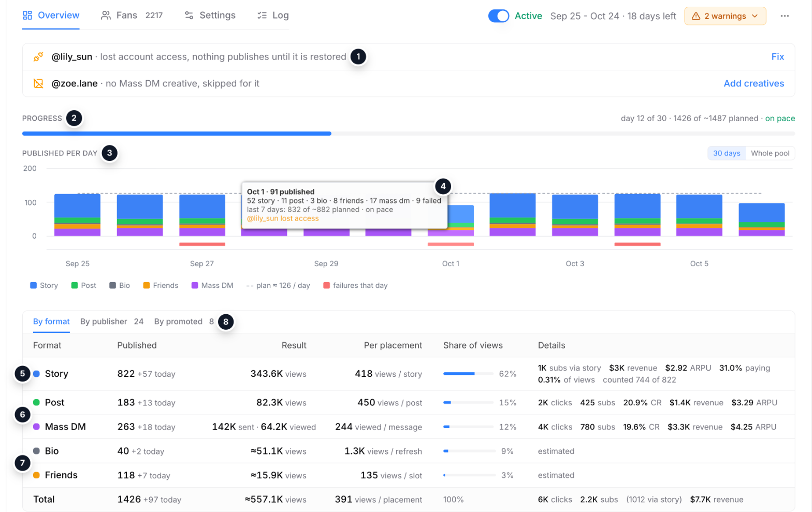Click the Mass DM row label
Viewport: 812px width, 512px height.
pos(65,427)
